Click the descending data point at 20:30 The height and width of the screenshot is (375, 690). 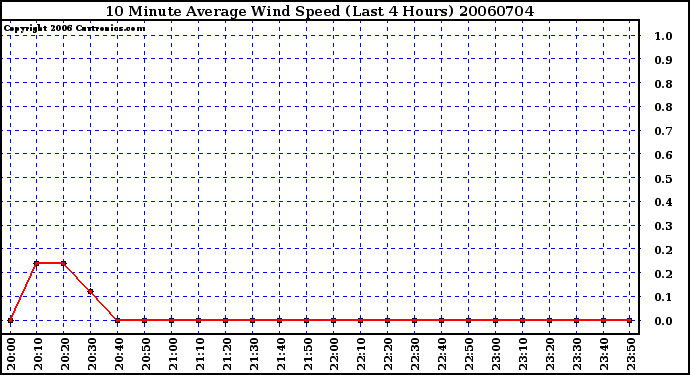click(x=91, y=291)
